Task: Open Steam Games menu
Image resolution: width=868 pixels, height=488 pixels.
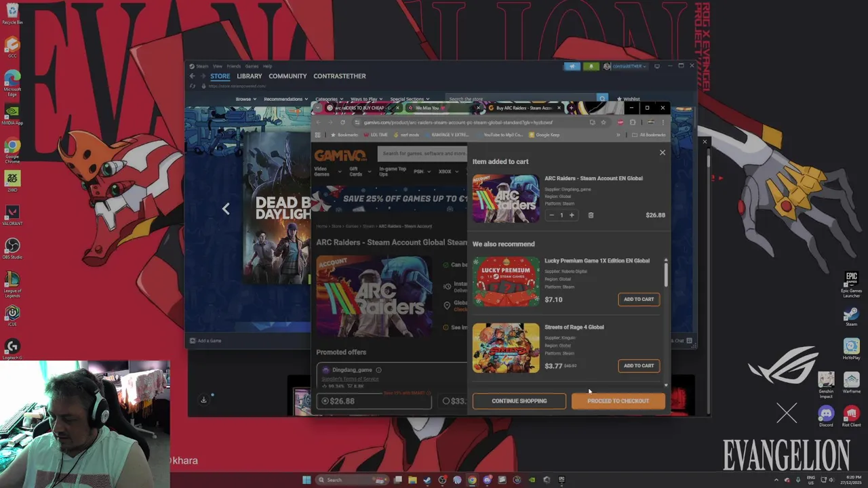Action: (252, 66)
